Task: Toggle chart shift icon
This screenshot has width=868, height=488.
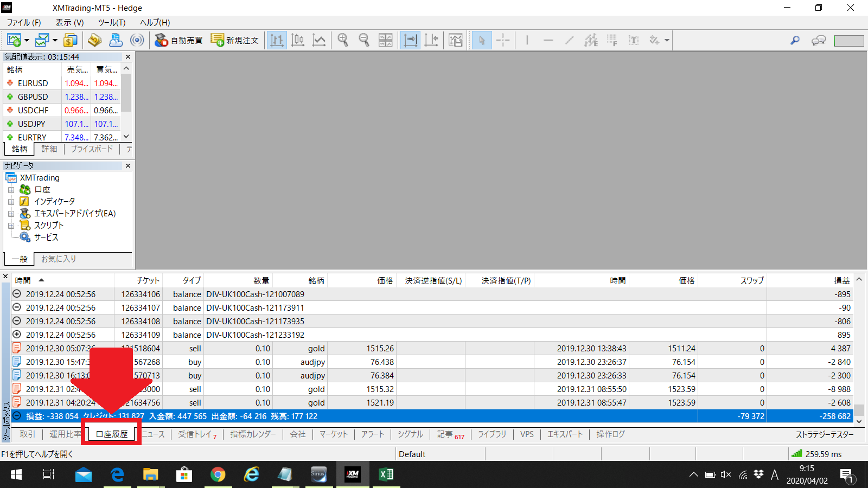Action: pyautogui.click(x=431, y=40)
